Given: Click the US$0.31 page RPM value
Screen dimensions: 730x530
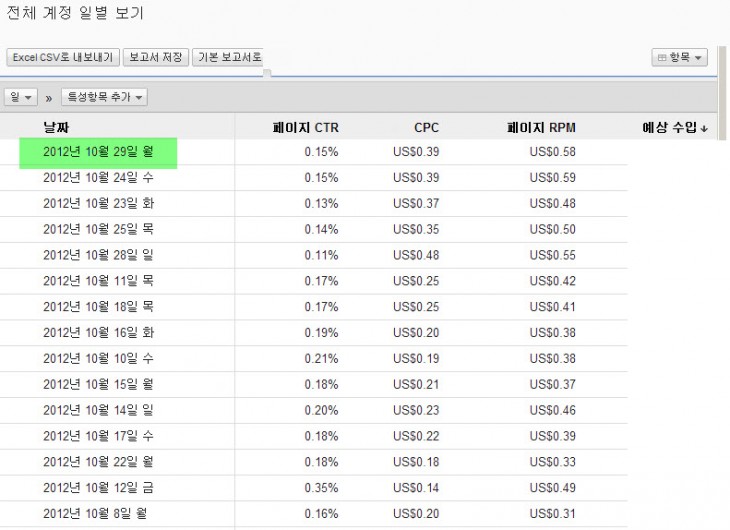Looking at the screenshot, I should click(553, 514).
